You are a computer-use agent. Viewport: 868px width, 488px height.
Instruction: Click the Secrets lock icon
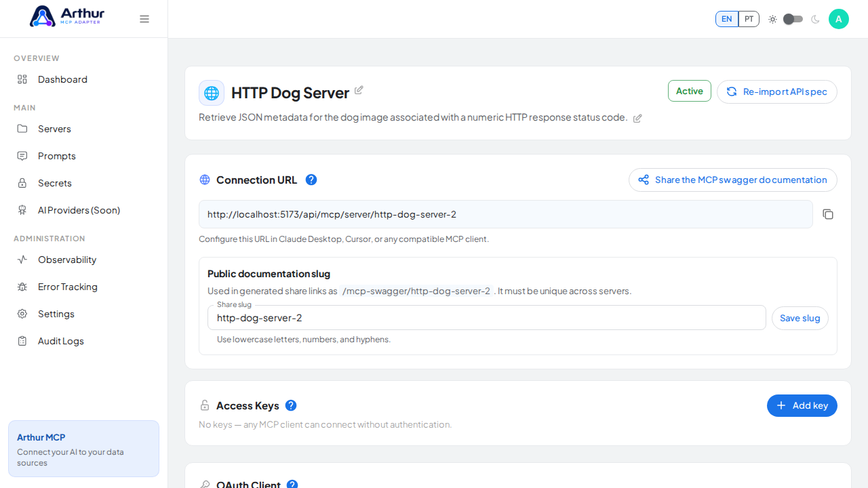22,183
